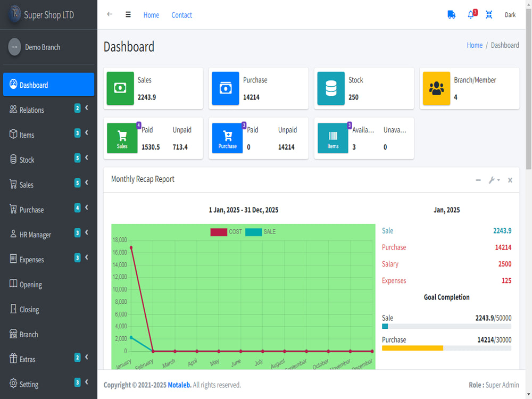Select Home in the top navigation
532x399 pixels.
point(151,15)
